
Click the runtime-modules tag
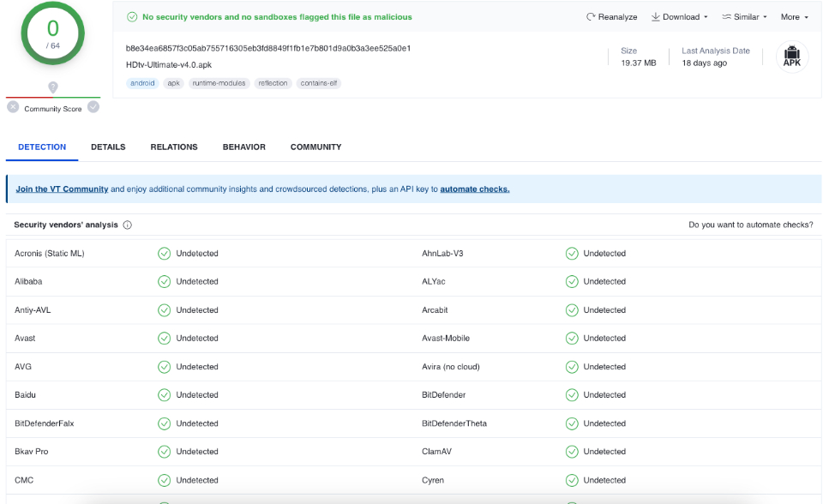click(219, 83)
